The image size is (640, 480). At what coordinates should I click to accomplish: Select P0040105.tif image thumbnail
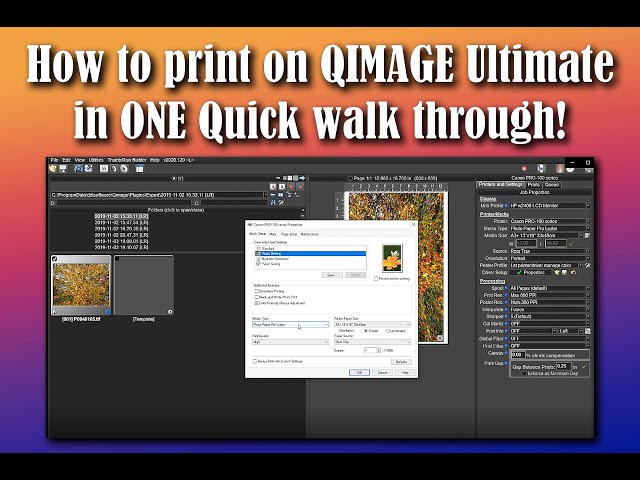[x=81, y=285]
